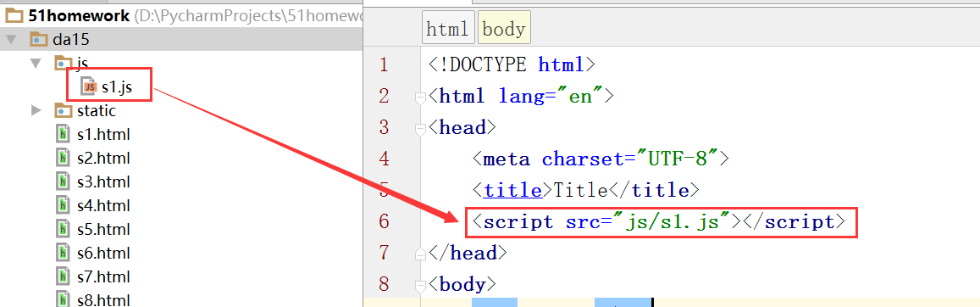
Task: Open s2.html in the project tree
Action: [103, 159]
